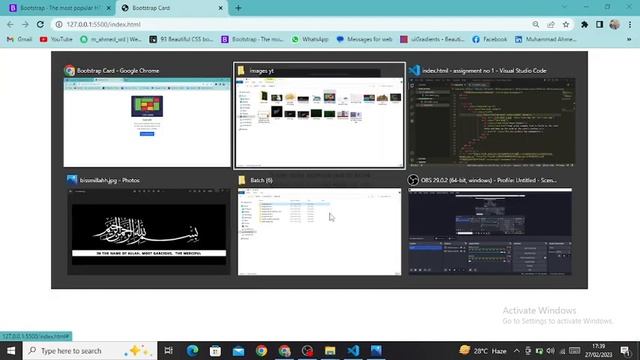Select the Bootstrap - The most popular tab
This screenshot has width=640, height=360.
[59, 8]
